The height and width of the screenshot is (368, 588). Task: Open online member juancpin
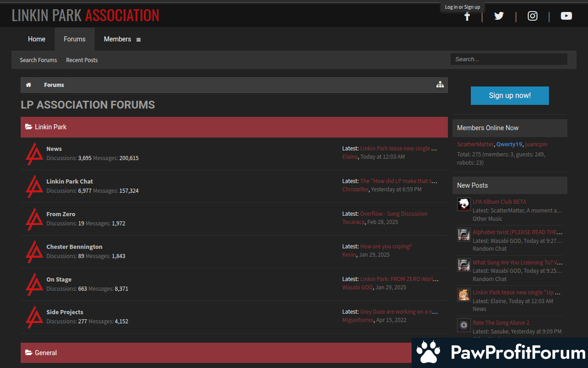pyautogui.click(x=536, y=144)
